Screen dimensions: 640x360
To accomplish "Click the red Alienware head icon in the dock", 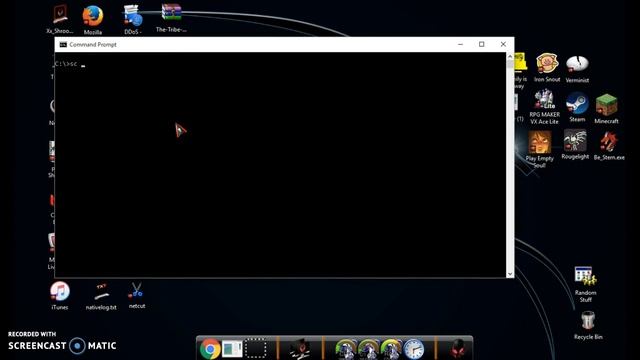I will 458,349.
